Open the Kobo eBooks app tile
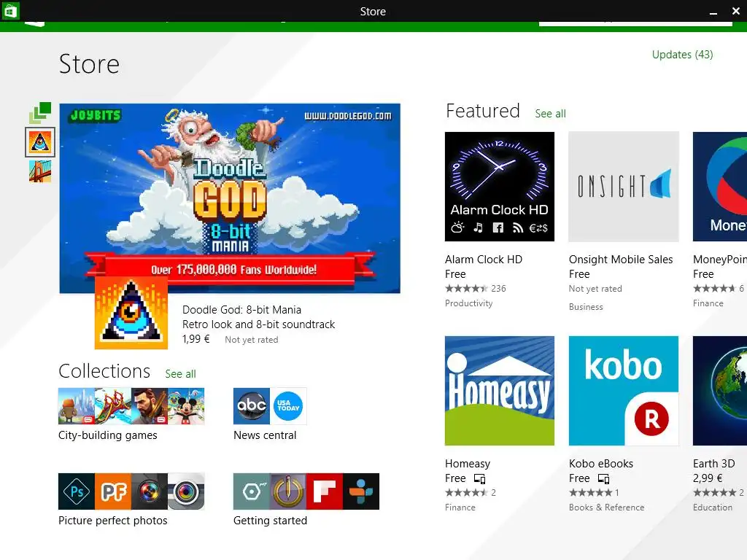Image resolution: width=747 pixels, height=560 pixels. click(624, 391)
